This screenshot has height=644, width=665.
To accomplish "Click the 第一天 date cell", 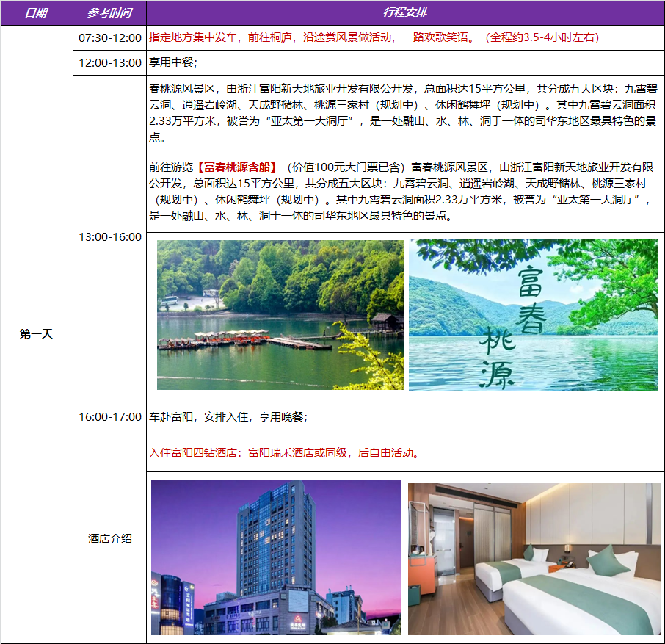I will pos(36,334).
